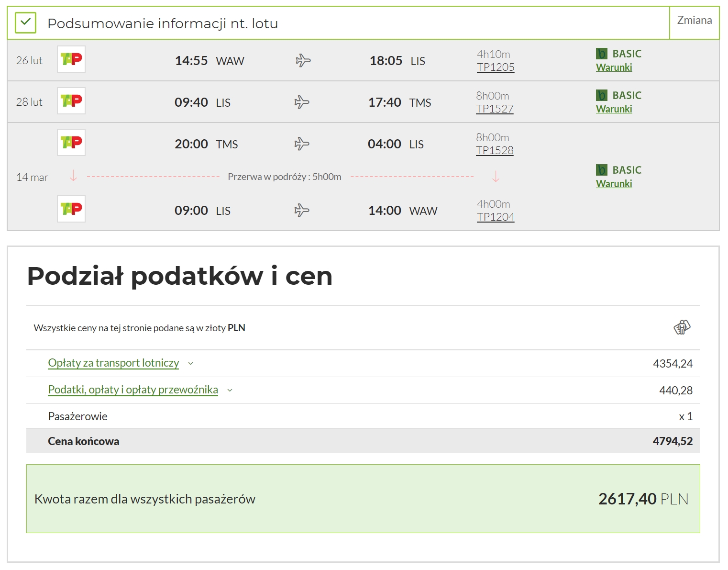728x570 pixels.
Task: Click taxes value 440,28
Action: 676,391
